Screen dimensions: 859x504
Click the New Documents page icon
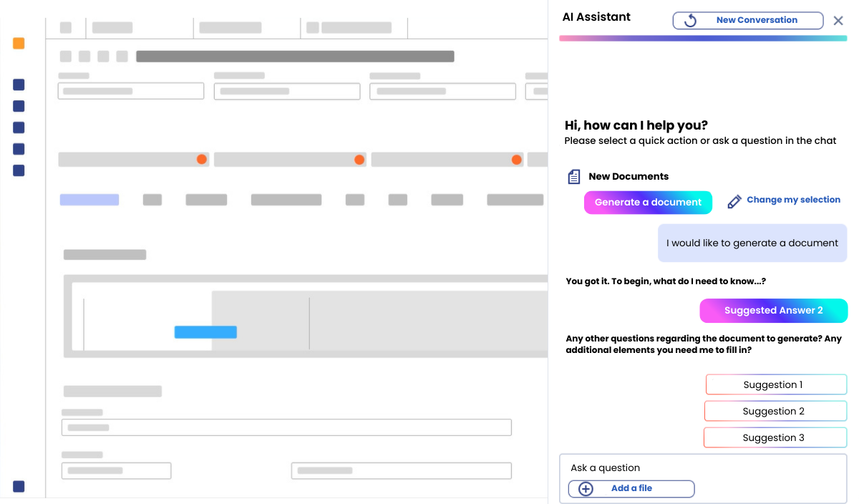[x=573, y=177]
